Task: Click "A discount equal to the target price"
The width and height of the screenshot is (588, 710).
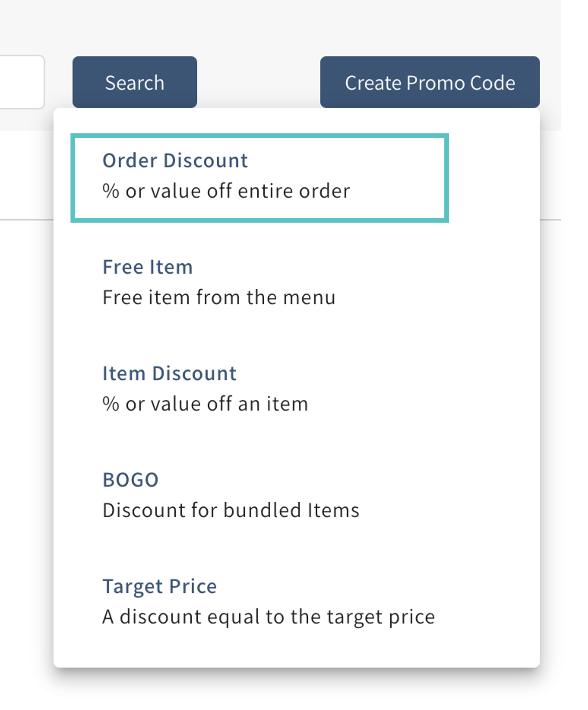Action: click(x=269, y=617)
